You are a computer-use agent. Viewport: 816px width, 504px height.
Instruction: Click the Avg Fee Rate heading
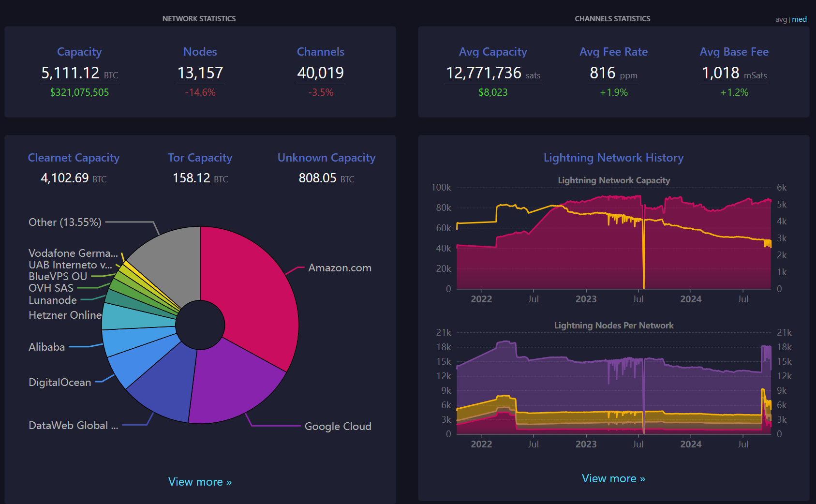click(x=613, y=52)
